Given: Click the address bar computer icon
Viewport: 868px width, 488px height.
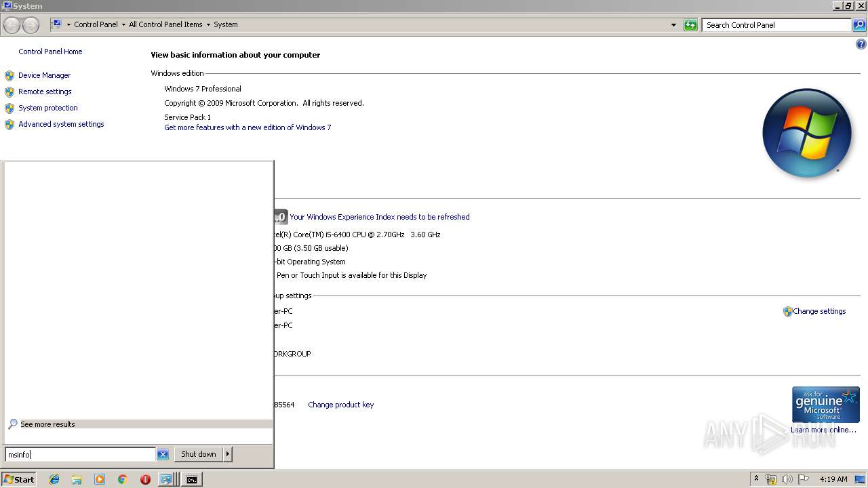Looking at the screenshot, I should (x=57, y=24).
